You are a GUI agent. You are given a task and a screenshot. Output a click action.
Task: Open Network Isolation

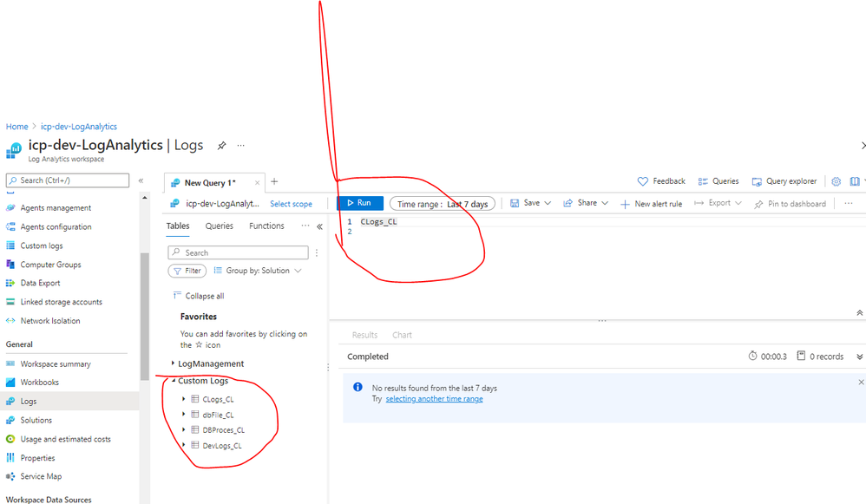50,321
